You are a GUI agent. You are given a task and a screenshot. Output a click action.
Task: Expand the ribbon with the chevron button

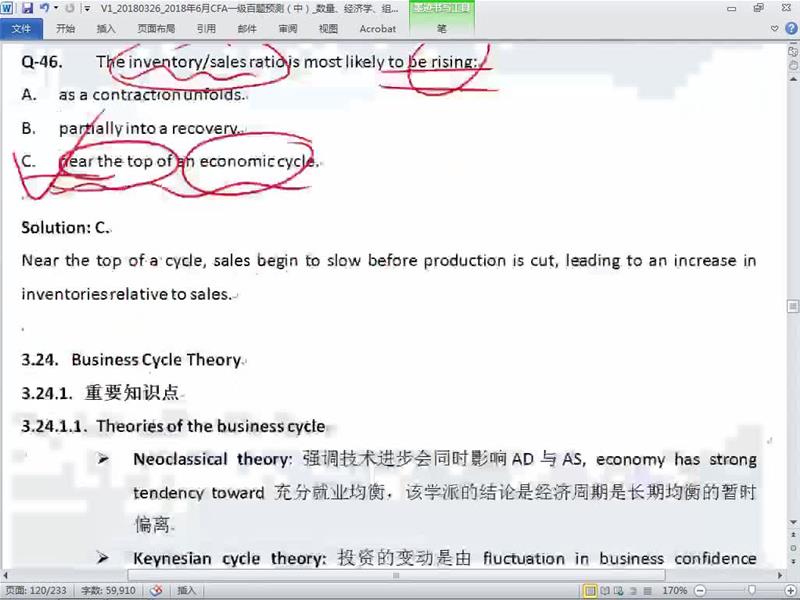tap(774, 29)
